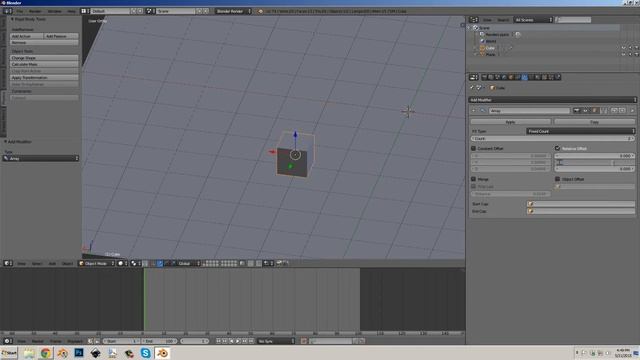Enable the Merge checkbox
The height and width of the screenshot is (360, 640).
473,179
